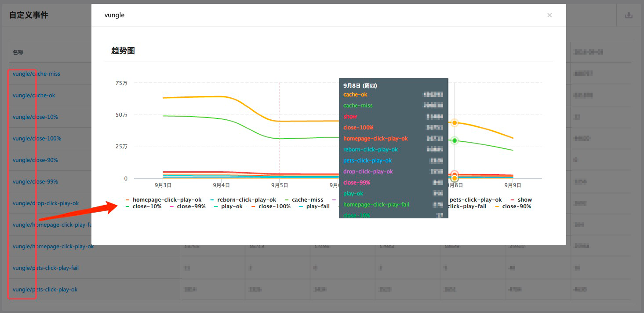The width and height of the screenshot is (644, 313).
Task: Toggle close-10% series in the chart legend
Action: pyautogui.click(x=143, y=206)
